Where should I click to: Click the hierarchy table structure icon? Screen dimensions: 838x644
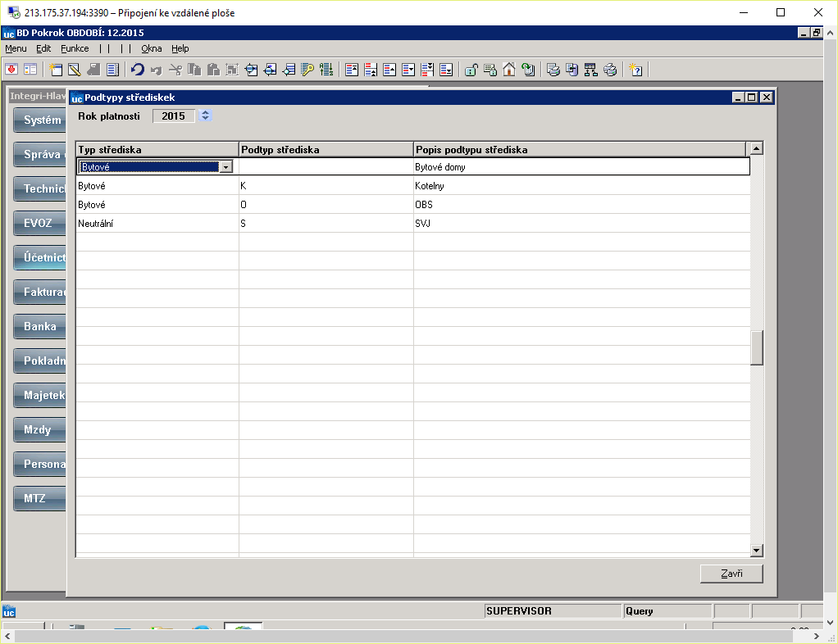coord(590,70)
